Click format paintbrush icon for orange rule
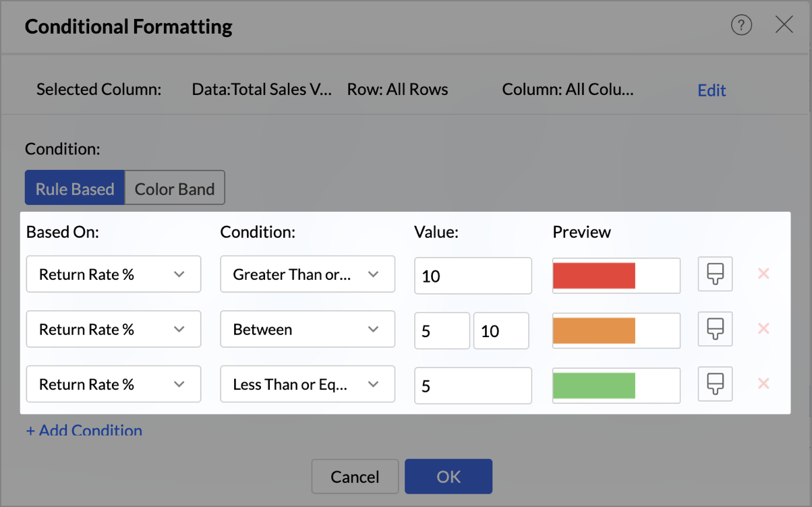Image resolution: width=812 pixels, height=507 pixels. (x=715, y=329)
